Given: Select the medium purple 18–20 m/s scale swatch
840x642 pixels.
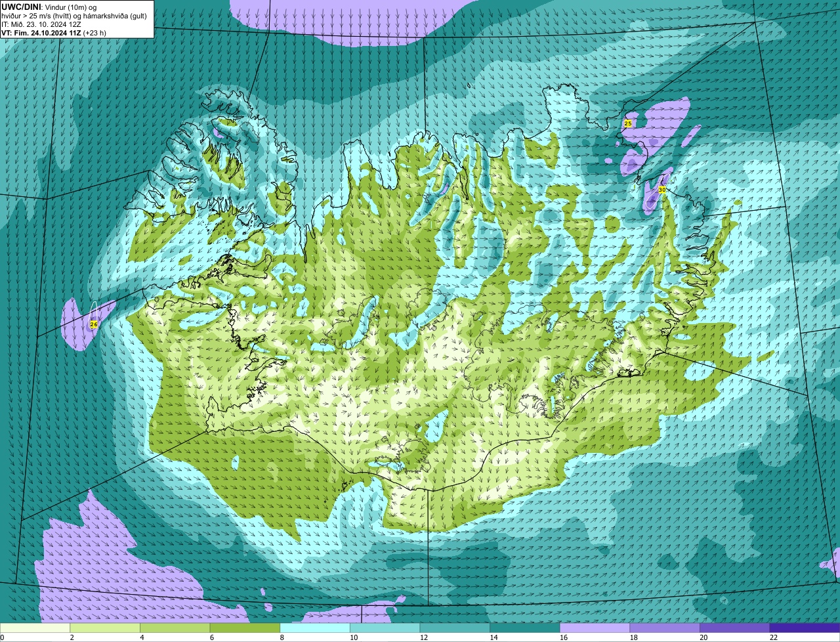Looking at the screenshot, I should [665, 628].
